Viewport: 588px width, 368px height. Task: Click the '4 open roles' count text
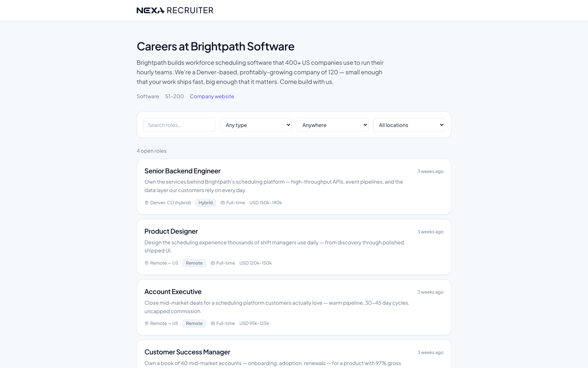[x=152, y=151]
